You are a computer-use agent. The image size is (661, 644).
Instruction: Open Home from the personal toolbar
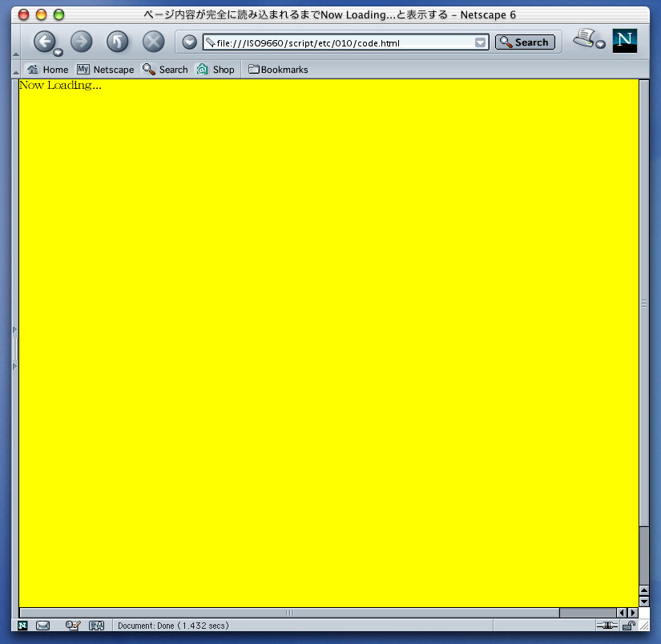coord(47,70)
